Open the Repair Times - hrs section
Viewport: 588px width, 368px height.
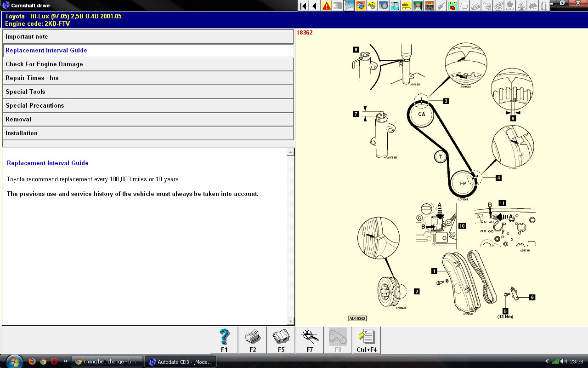pyautogui.click(x=148, y=78)
